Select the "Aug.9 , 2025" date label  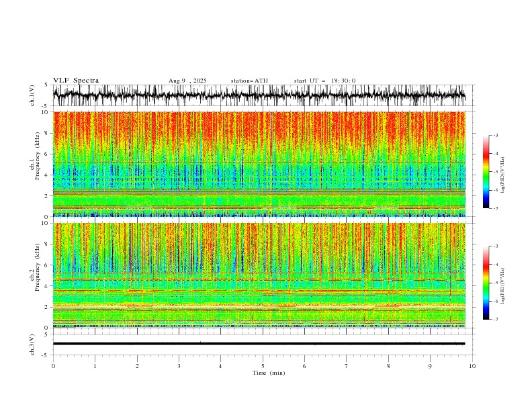pos(187,81)
